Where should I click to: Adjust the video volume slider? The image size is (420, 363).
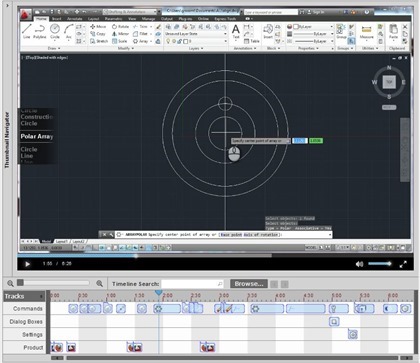(380, 264)
